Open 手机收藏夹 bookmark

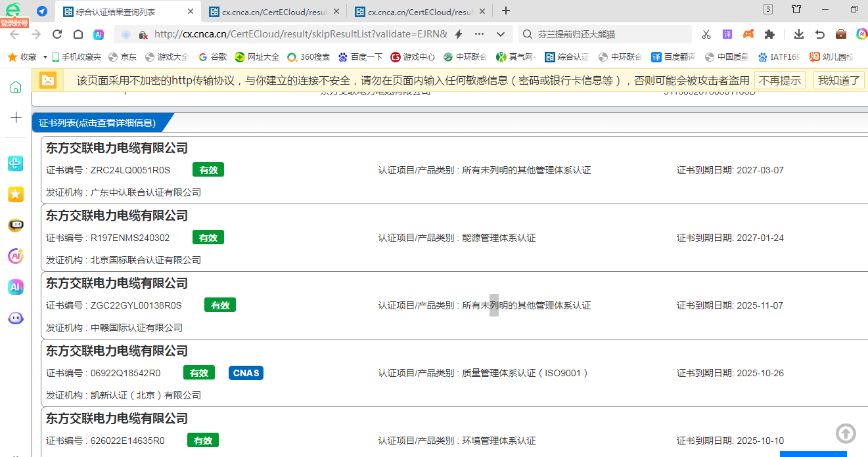(x=77, y=57)
